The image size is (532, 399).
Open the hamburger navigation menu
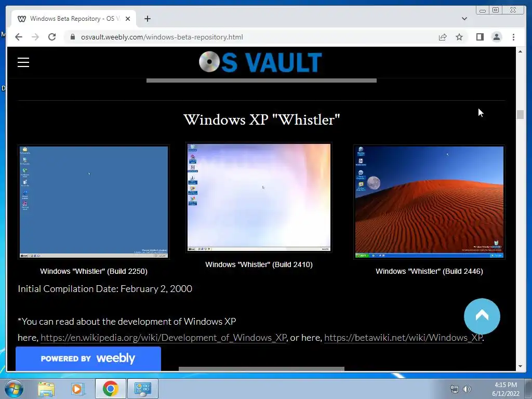(x=23, y=62)
